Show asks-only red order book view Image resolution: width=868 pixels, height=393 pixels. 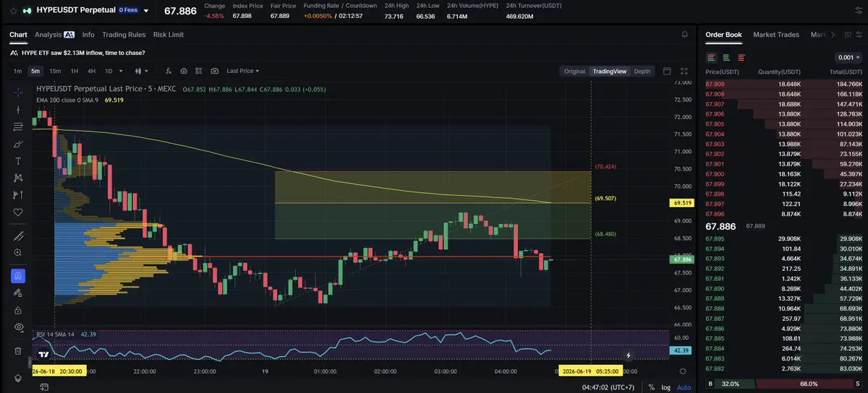[740, 57]
